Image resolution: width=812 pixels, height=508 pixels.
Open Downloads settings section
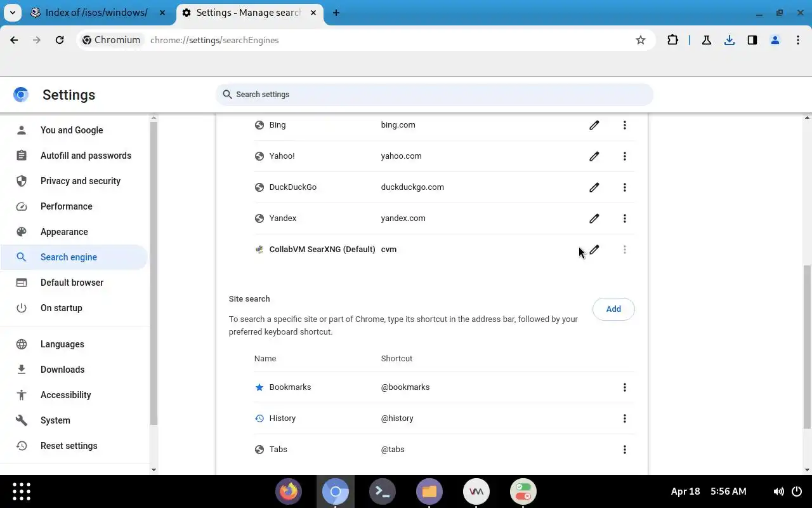click(x=74, y=370)
